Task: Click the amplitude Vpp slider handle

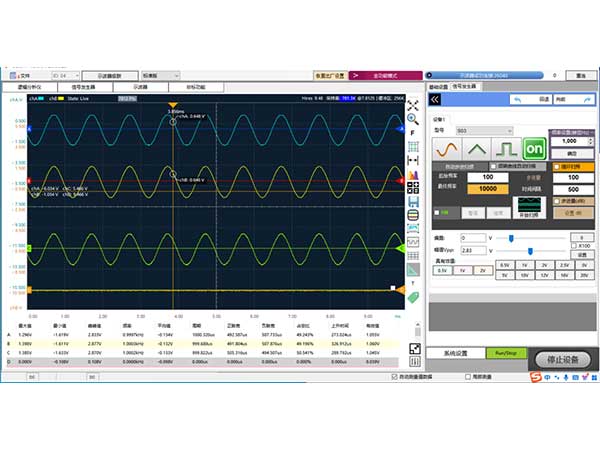Action: [530, 251]
